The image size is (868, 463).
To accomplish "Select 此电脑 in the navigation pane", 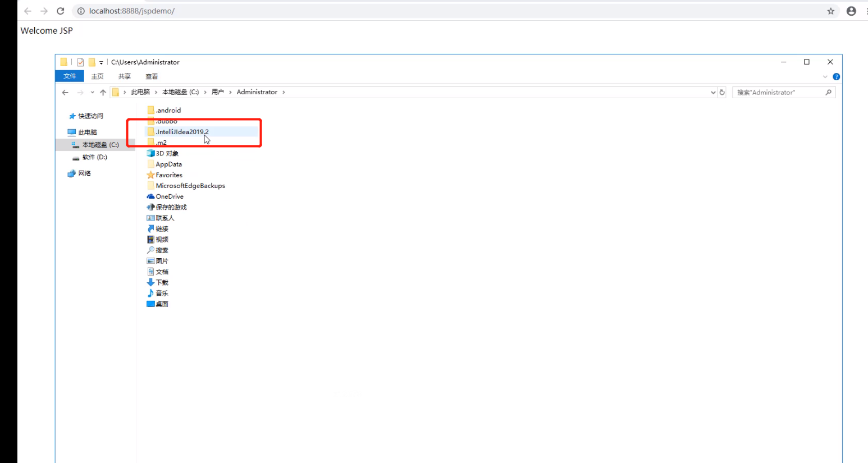I will (x=88, y=132).
